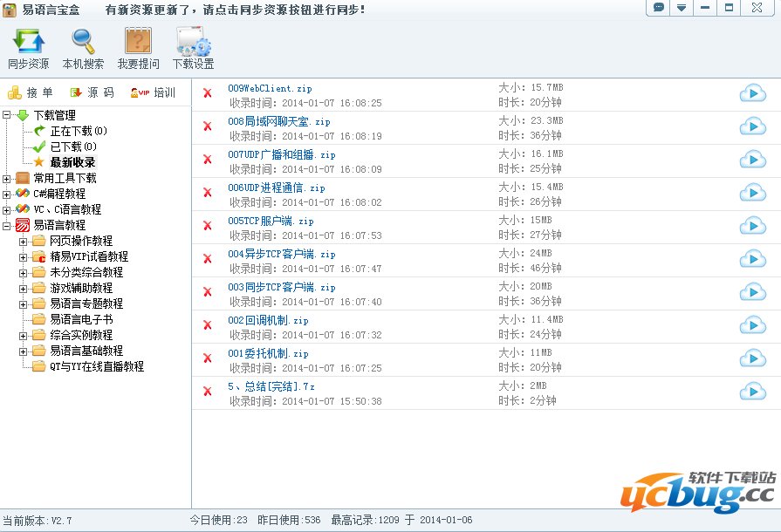This screenshot has width=781, height=532.
Task: Open title bar dropdown arrow menu
Action: (x=682, y=8)
